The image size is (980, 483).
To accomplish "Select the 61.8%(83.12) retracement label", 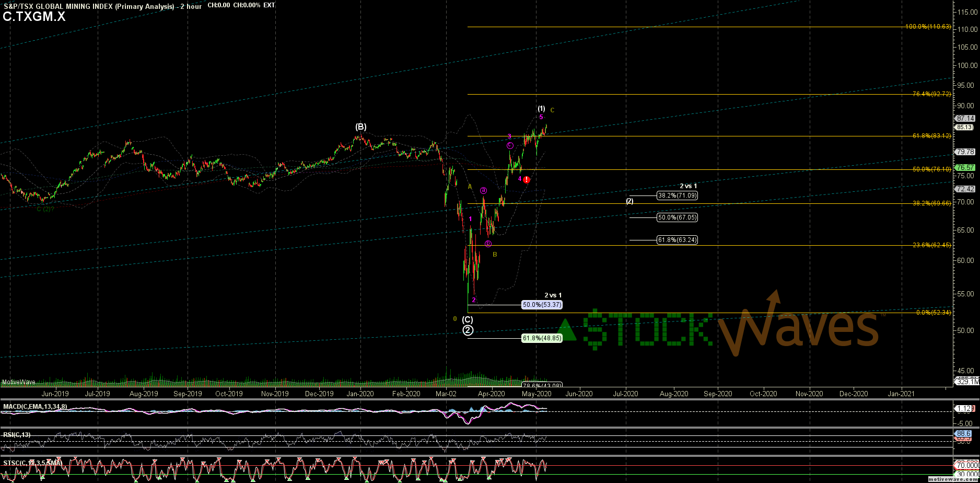I will (931, 136).
